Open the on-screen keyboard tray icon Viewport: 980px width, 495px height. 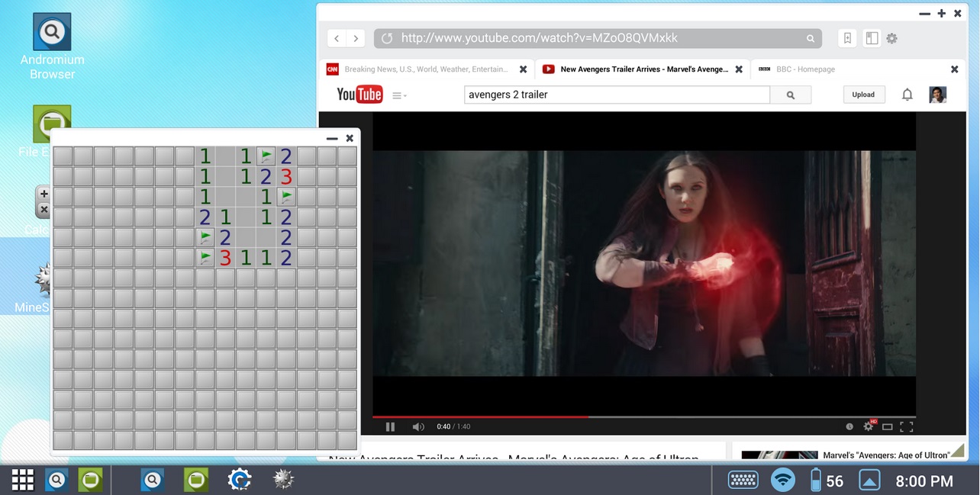pyautogui.click(x=743, y=480)
